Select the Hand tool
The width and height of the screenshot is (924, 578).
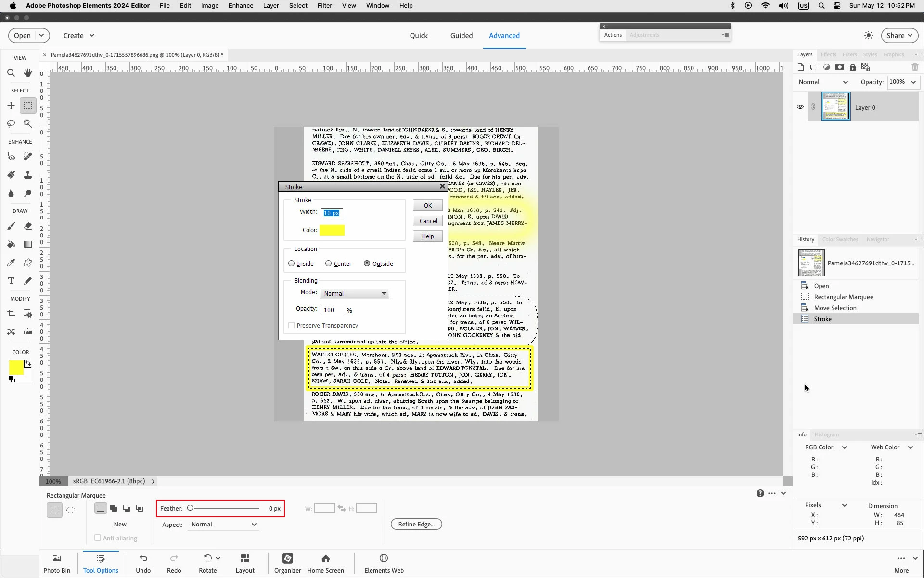click(x=28, y=73)
